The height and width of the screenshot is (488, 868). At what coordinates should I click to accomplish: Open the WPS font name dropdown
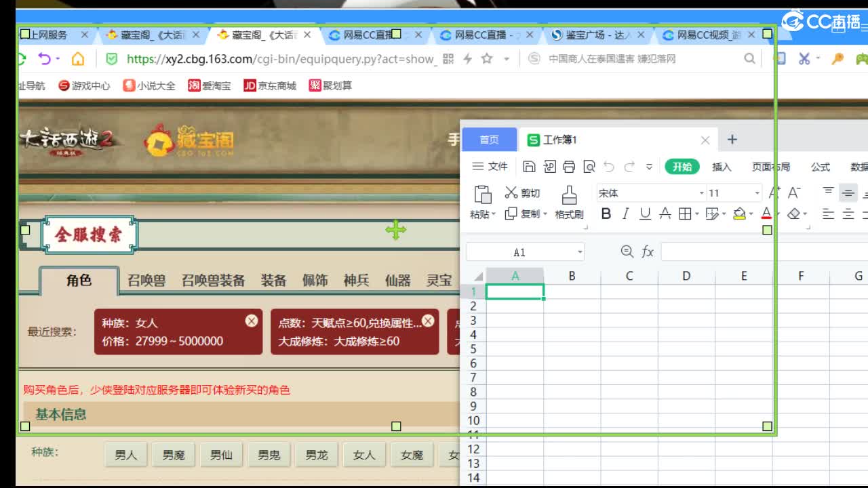702,193
